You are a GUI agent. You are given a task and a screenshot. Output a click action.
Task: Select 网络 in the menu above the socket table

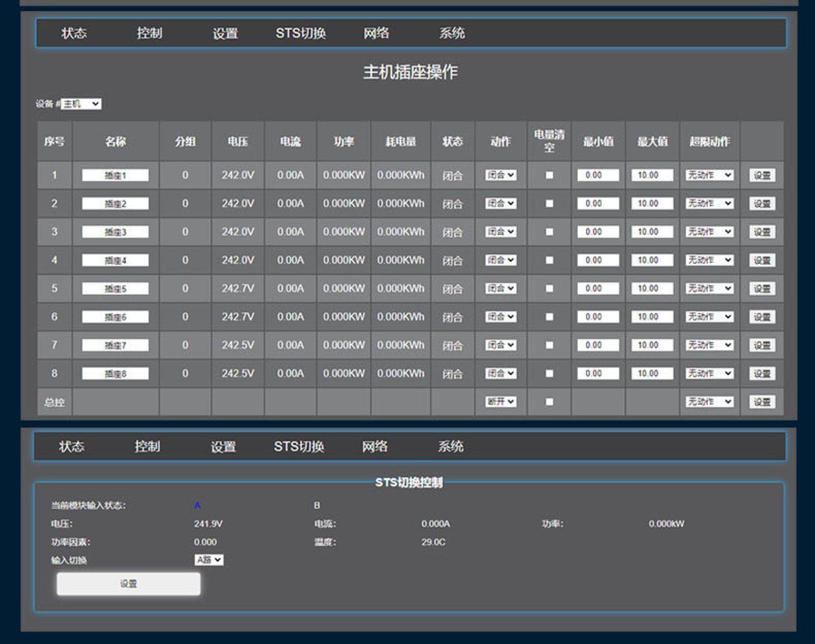tap(376, 33)
